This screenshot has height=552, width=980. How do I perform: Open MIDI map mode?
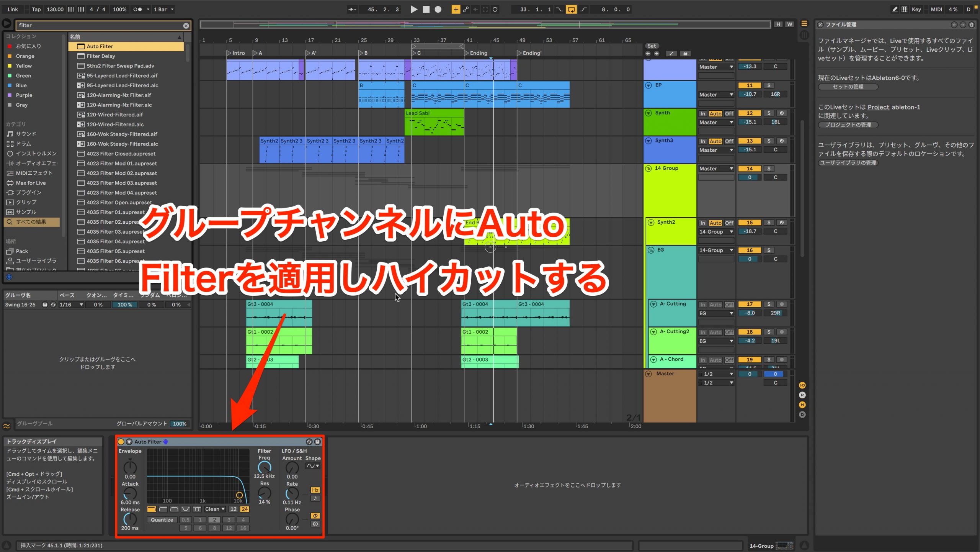tap(936, 9)
